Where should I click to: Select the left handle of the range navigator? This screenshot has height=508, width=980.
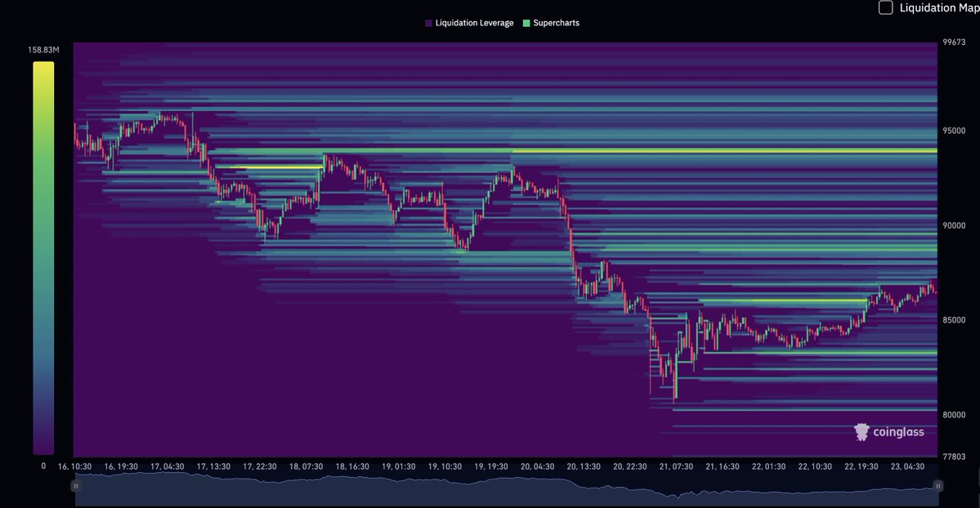click(75, 485)
